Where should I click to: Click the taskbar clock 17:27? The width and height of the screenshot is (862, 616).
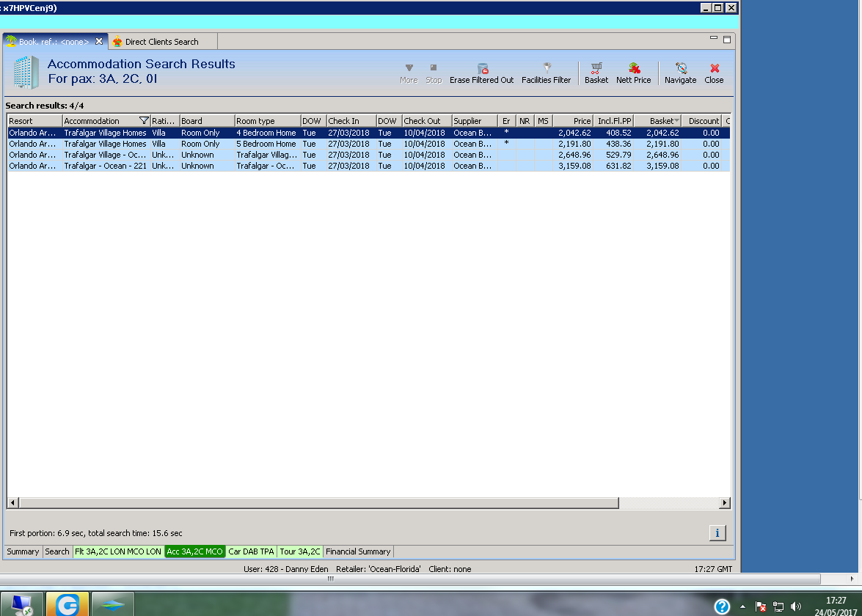(836, 600)
